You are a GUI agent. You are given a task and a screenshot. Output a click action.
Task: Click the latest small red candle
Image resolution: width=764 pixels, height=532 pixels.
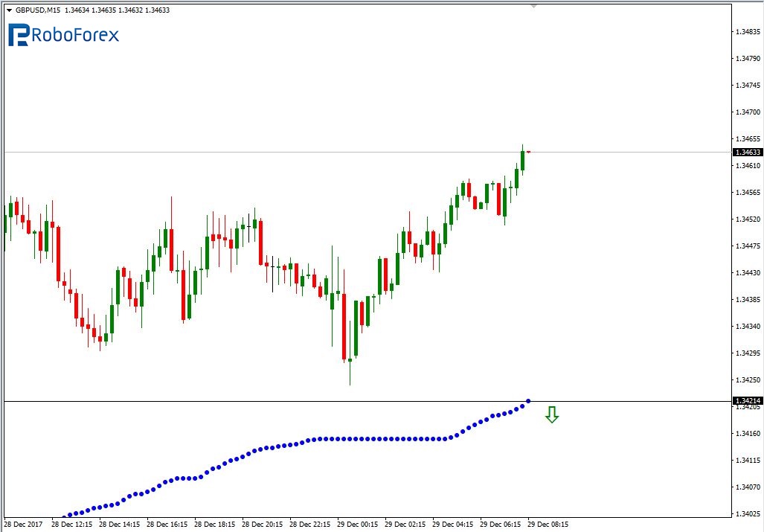(528, 152)
